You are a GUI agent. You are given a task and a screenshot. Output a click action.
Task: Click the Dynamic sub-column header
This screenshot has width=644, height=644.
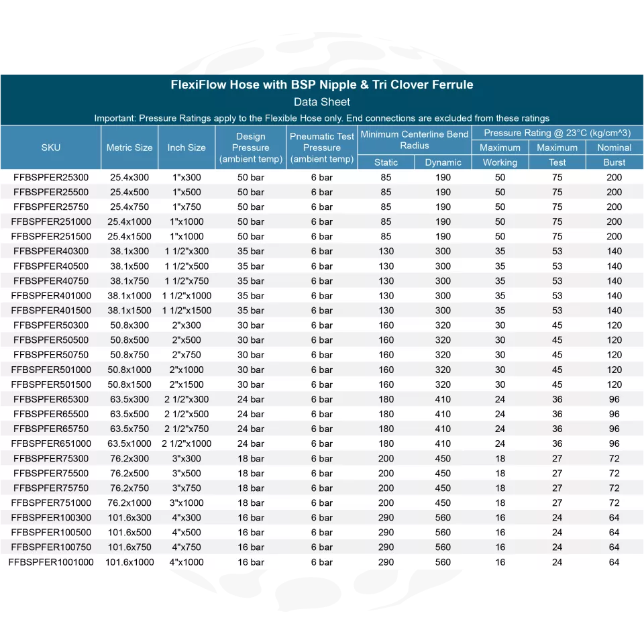click(443, 162)
